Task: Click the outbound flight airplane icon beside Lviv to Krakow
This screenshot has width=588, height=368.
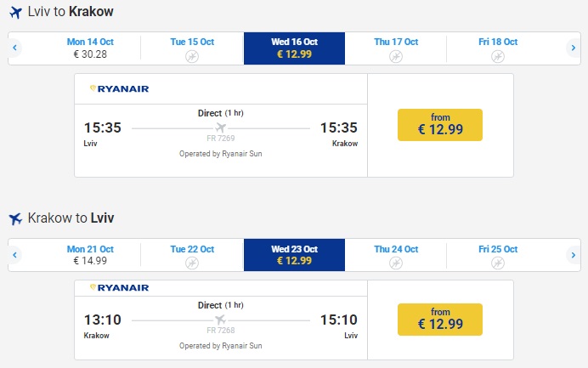Action: pos(15,13)
